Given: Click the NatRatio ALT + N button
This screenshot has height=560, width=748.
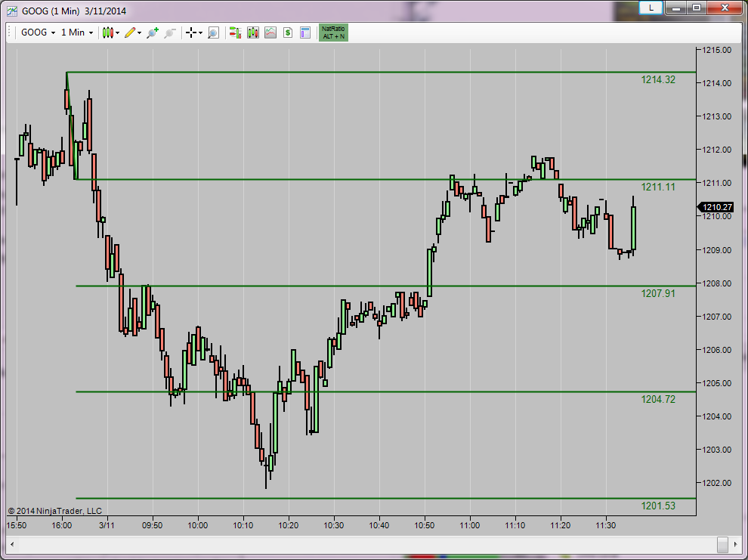Looking at the screenshot, I should [333, 32].
